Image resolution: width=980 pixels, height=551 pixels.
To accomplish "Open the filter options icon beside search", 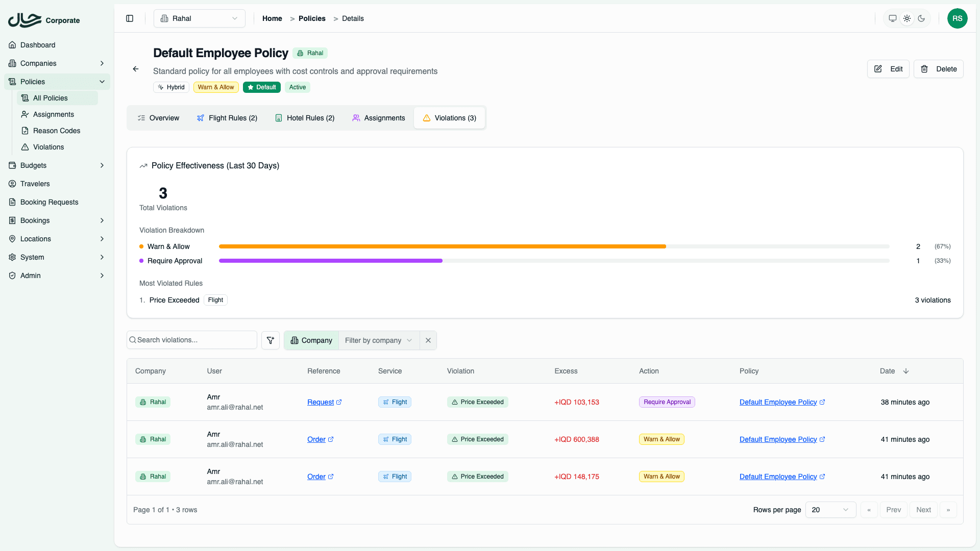I will 271,340.
